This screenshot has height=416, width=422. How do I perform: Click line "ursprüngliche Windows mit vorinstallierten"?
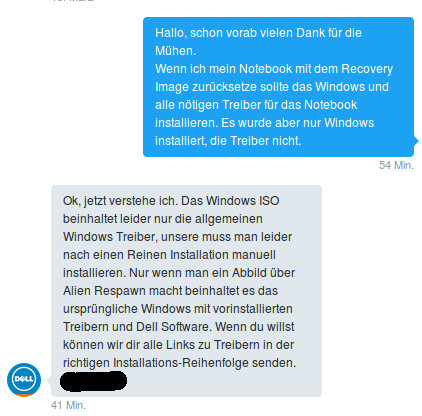[x=178, y=309]
